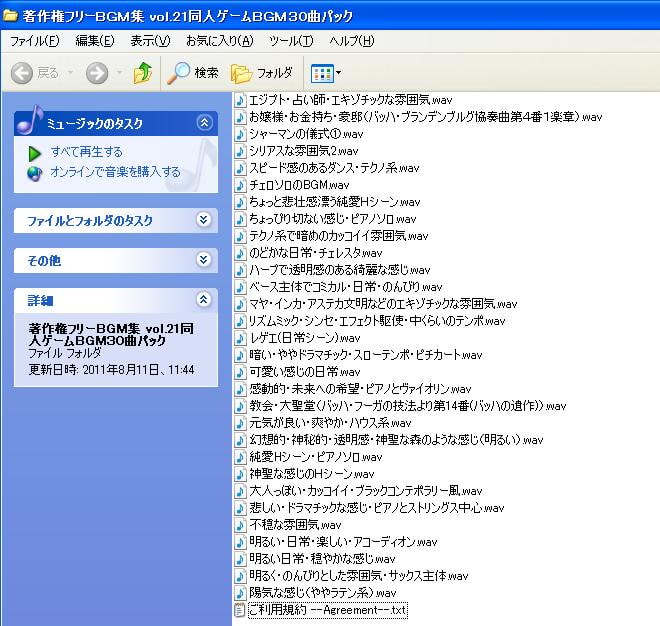
Task: Click the globe icon for online music
Action: [35, 173]
